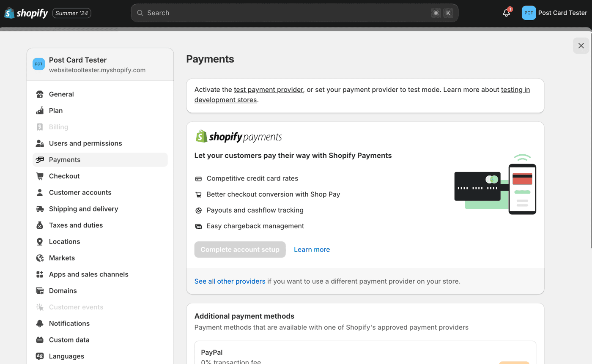Click the Additional payment methods heading
The width and height of the screenshot is (592, 364).
tap(244, 316)
